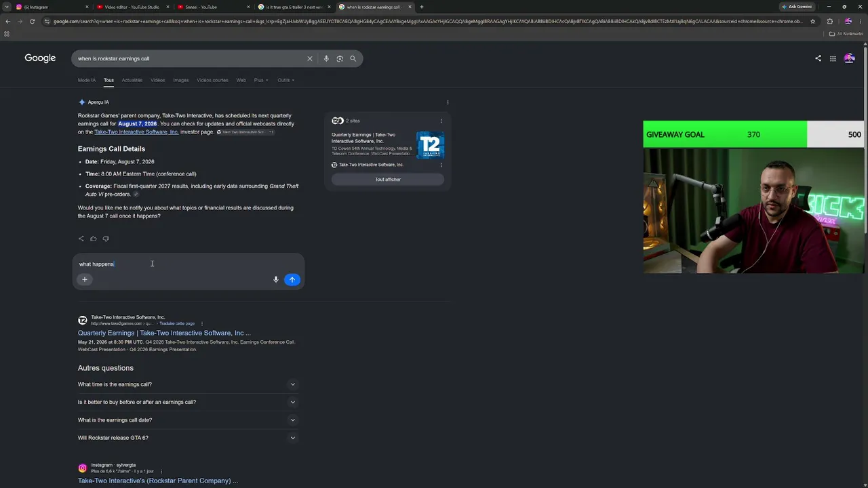
Task: Switch to the 'Vidéos' tab
Action: pyautogui.click(x=158, y=80)
